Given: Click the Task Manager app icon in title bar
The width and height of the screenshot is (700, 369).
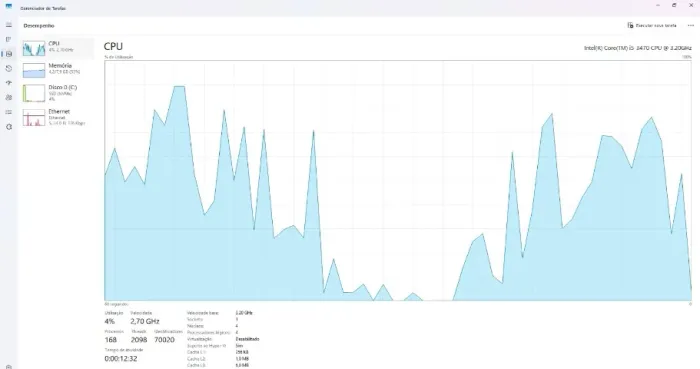Looking at the screenshot, I should pyautogui.click(x=8, y=7).
